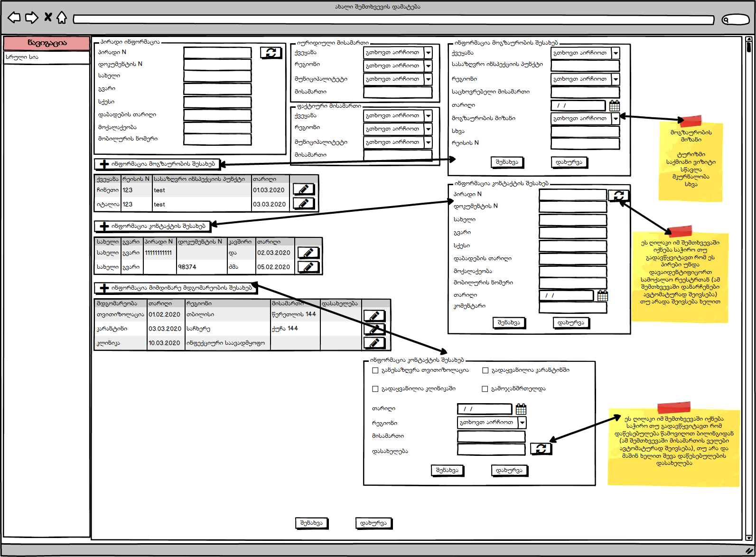Open ქვეყანა dropdown in იურიდიული მისამართი
The height and width of the screenshot is (557, 756).
pyautogui.click(x=428, y=52)
